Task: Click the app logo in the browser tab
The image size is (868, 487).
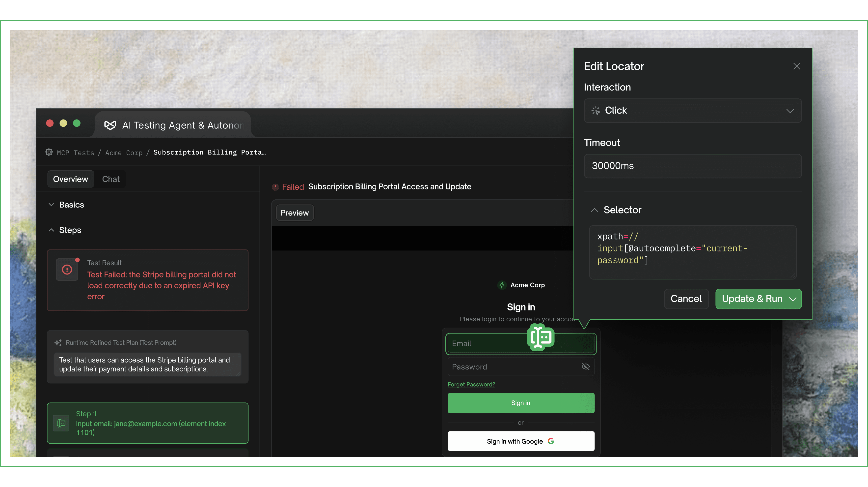Action: pyautogui.click(x=110, y=125)
